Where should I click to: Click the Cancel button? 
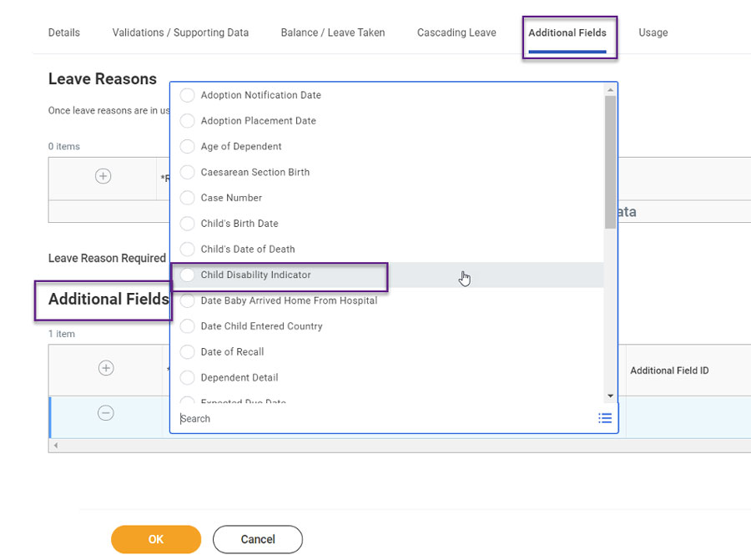tap(258, 539)
